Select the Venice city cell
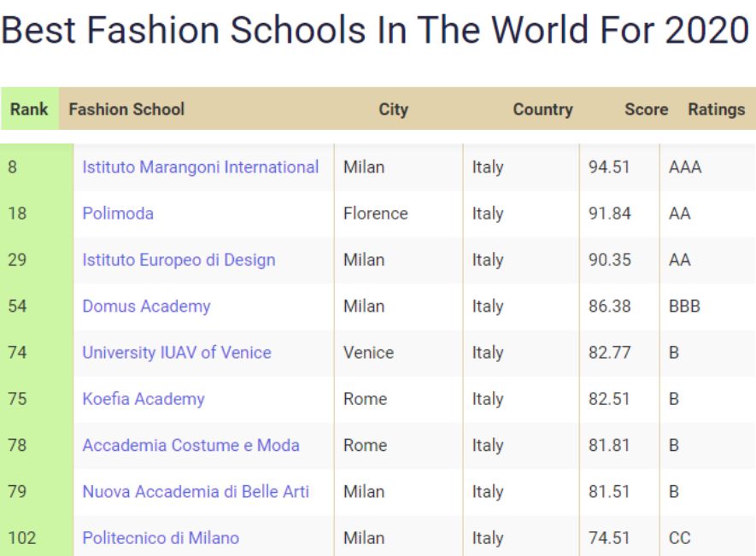 click(x=398, y=353)
